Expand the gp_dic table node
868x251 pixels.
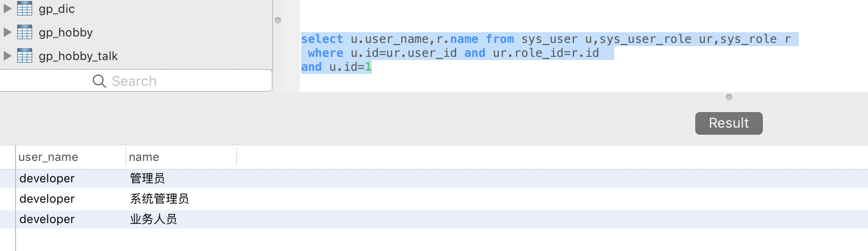coord(8,9)
